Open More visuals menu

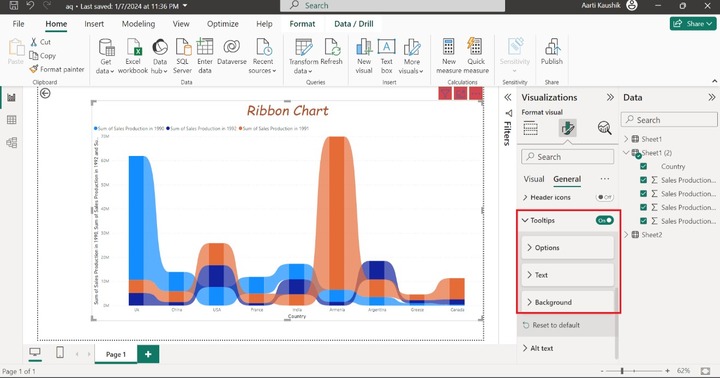click(x=411, y=56)
